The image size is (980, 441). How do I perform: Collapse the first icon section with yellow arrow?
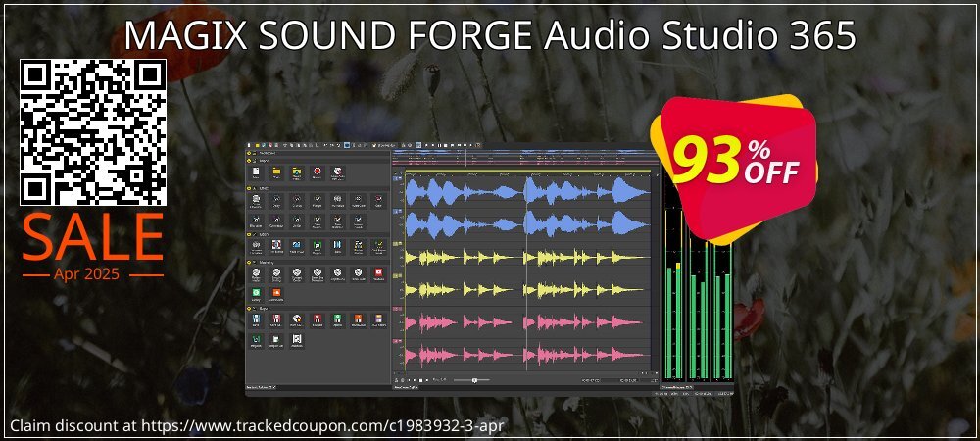coord(249,161)
